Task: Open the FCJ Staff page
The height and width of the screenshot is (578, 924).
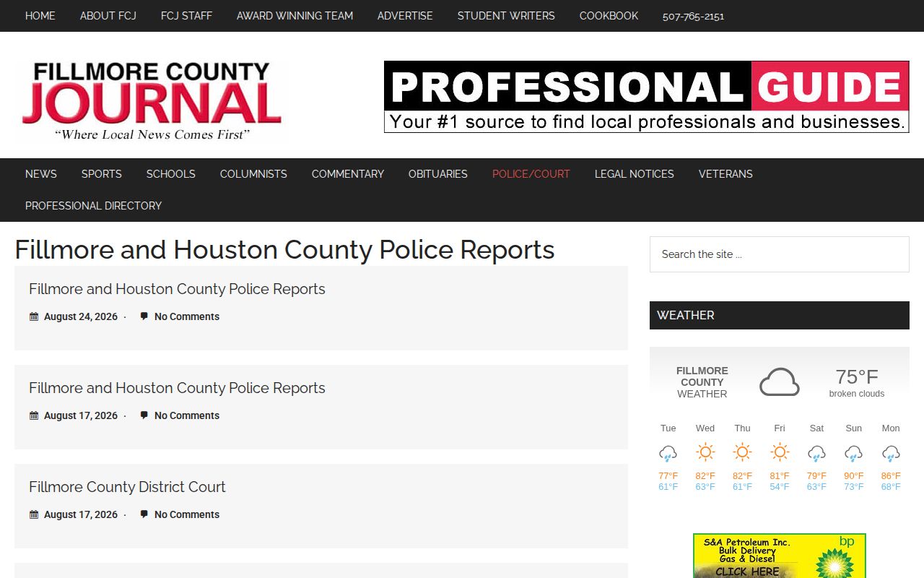Action: pos(186,16)
